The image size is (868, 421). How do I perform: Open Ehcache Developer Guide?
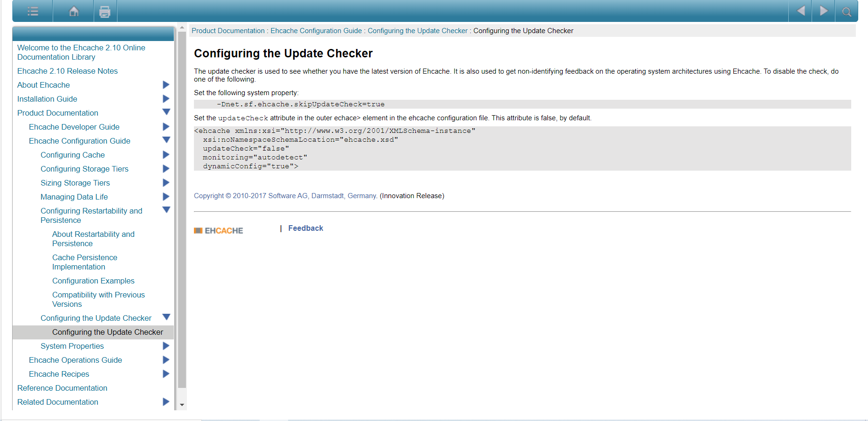(74, 127)
